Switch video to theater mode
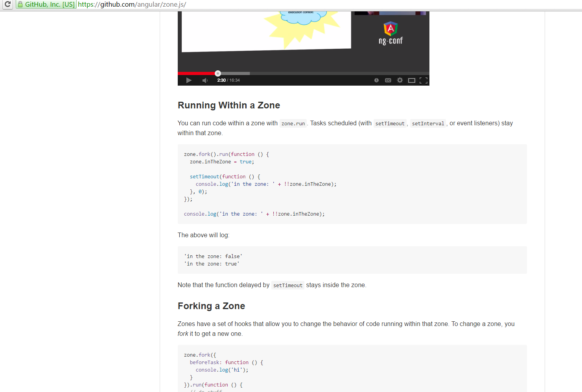 click(x=412, y=80)
